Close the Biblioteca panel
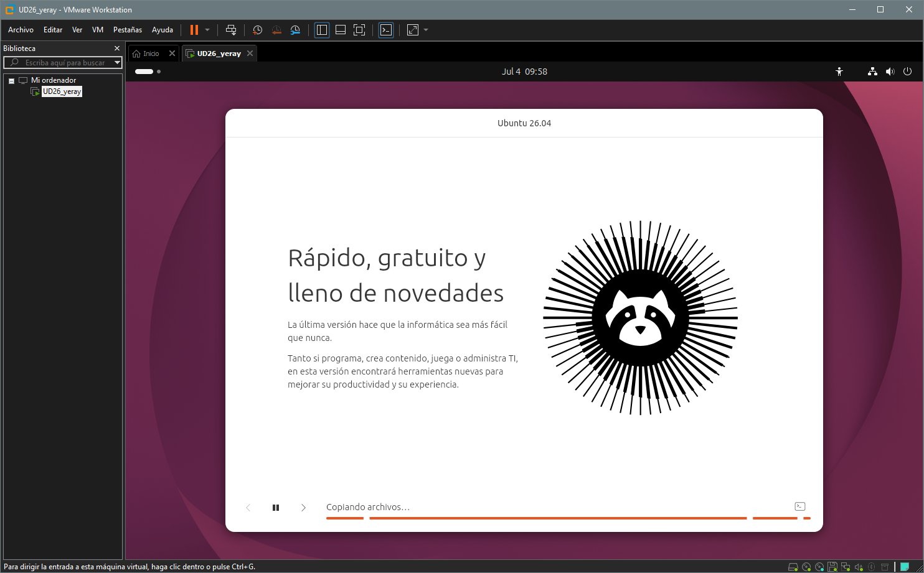The height and width of the screenshot is (573, 924). coord(117,48)
